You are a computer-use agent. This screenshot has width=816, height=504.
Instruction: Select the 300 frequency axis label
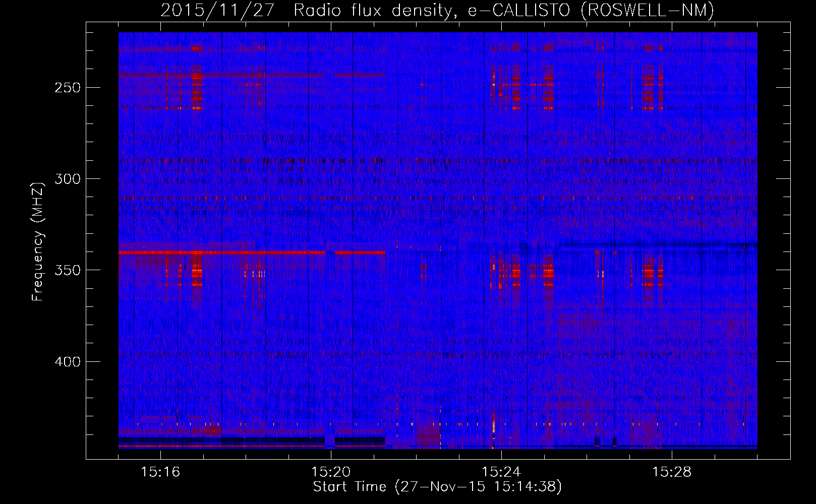tap(67, 179)
